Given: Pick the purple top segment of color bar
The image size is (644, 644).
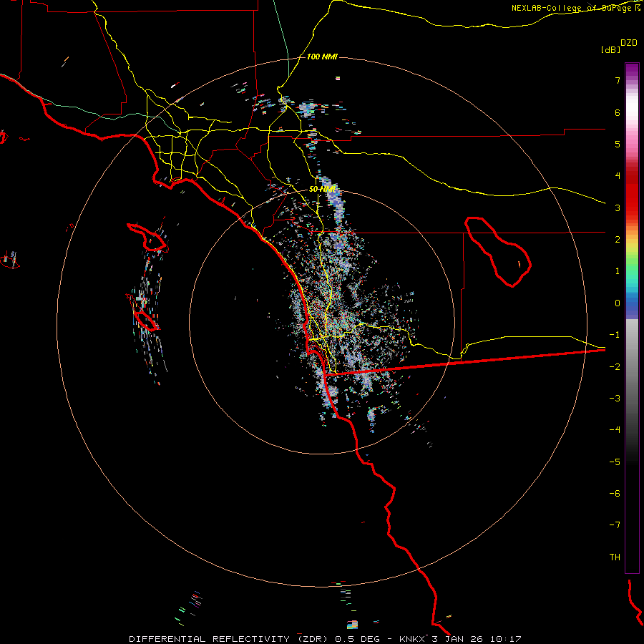Looking at the screenshot, I should pyautogui.click(x=632, y=70).
